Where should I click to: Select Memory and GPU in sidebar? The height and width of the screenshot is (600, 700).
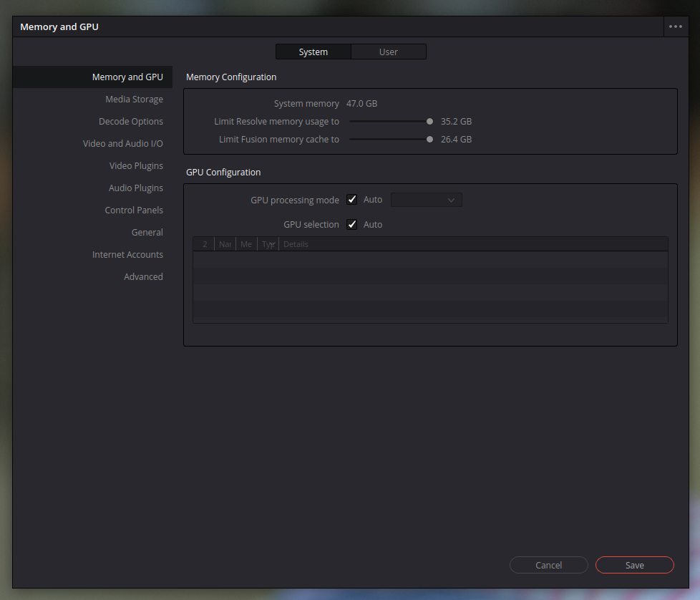point(92,77)
